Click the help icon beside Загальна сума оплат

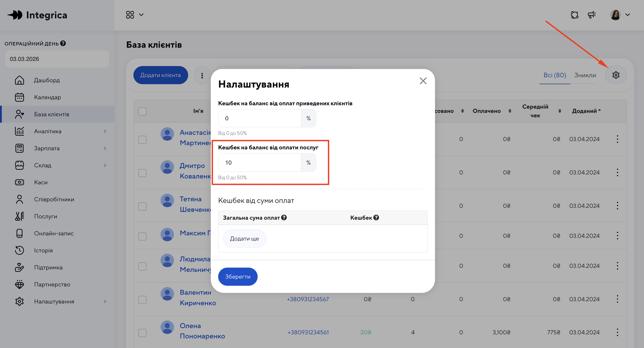pyautogui.click(x=284, y=218)
